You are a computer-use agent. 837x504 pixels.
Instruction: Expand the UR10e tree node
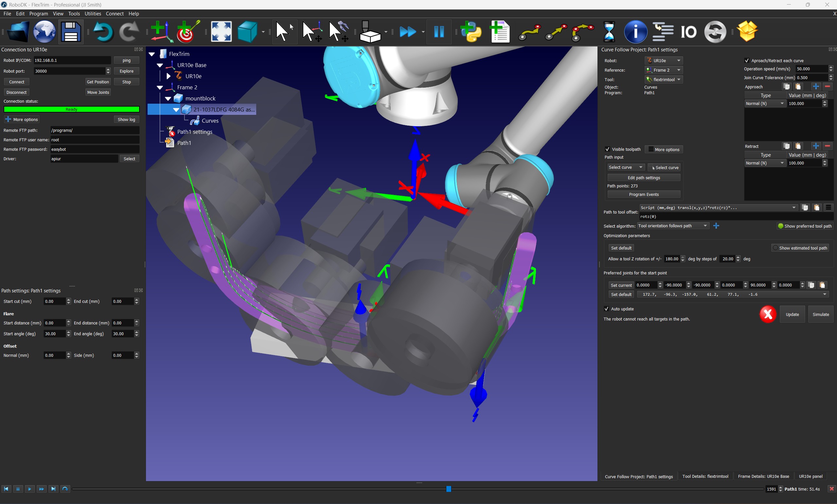[x=169, y=77]
